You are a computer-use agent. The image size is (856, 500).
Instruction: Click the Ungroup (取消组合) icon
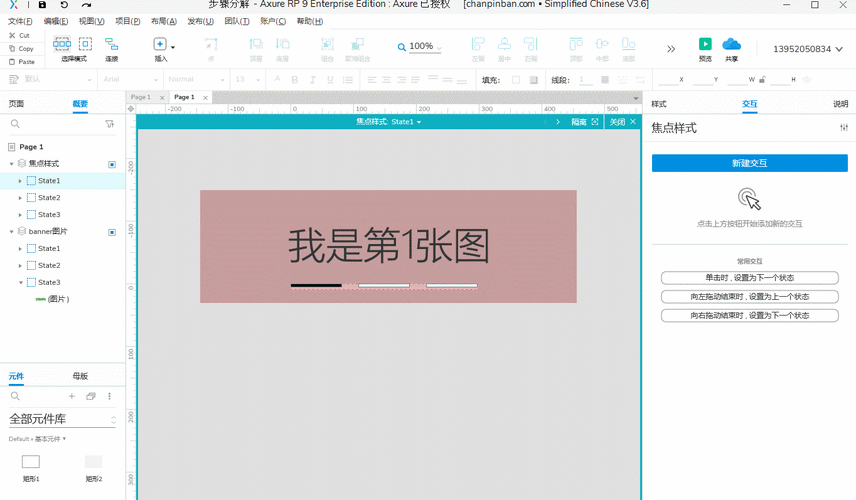[x=358, y=44]
